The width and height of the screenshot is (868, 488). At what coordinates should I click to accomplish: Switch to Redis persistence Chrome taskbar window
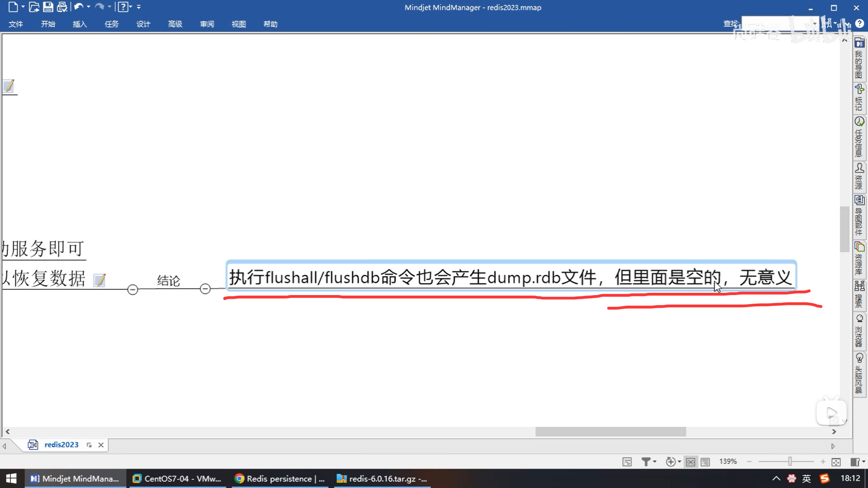click(x=280, y=479)
